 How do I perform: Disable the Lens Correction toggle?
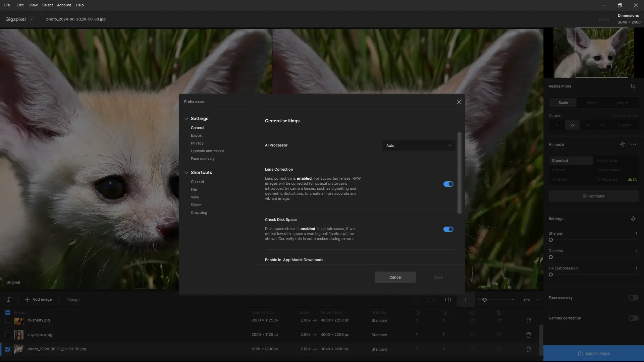click(448, 184)
